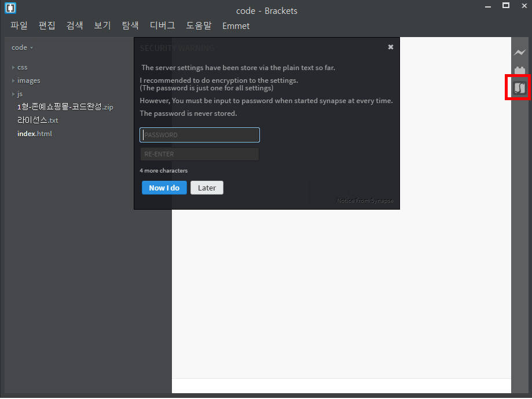The width and height of the screenshot is (532, 399).
Task: Close the security warning dialog
Action: pos(391,47)
